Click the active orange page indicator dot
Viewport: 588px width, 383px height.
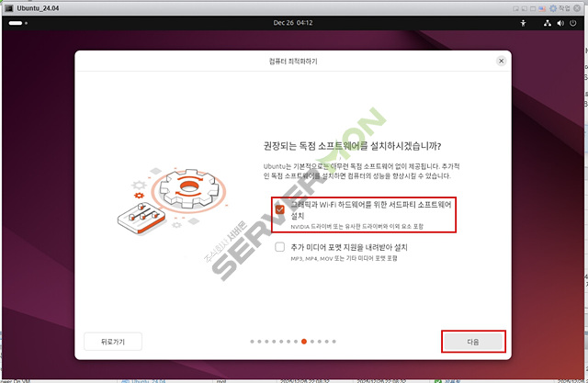(304, 342)
